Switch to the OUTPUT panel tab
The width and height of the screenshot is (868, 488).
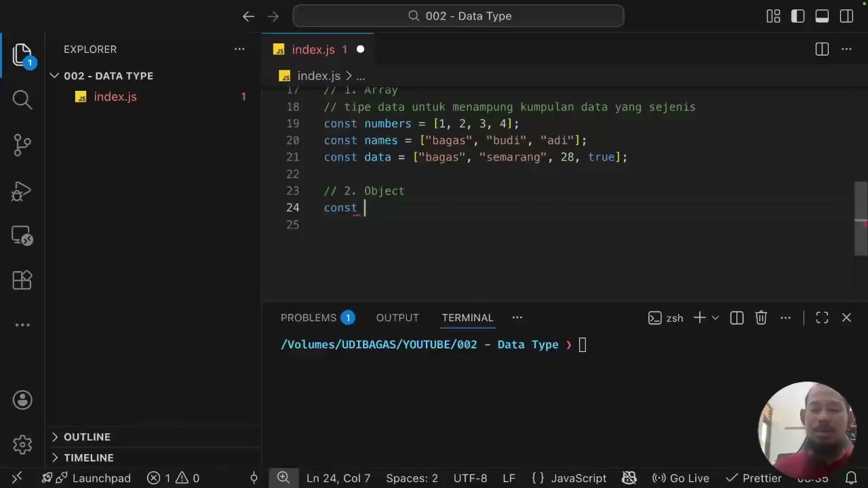pyautogui.click(x=397, y=317)
